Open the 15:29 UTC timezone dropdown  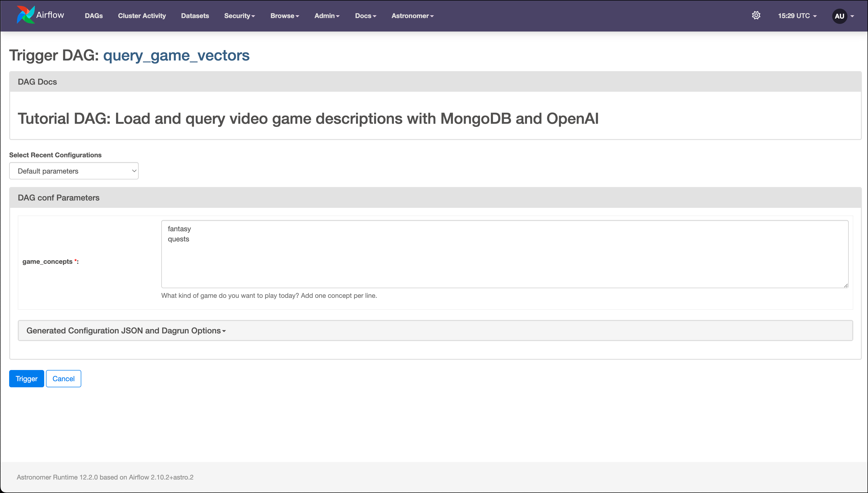[x=797, y=16]
